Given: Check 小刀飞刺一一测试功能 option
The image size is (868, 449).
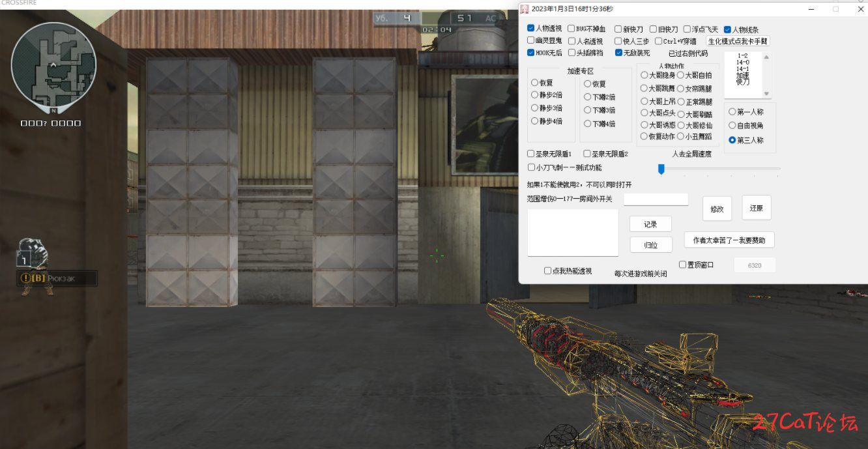Looking at the screenshot, I should (x=531, y=167).
